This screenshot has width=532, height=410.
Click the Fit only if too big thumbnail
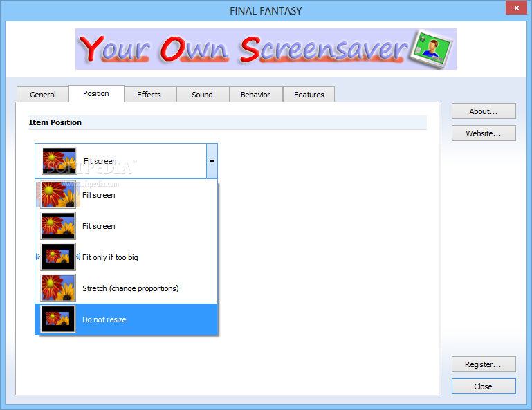(58, 257)
